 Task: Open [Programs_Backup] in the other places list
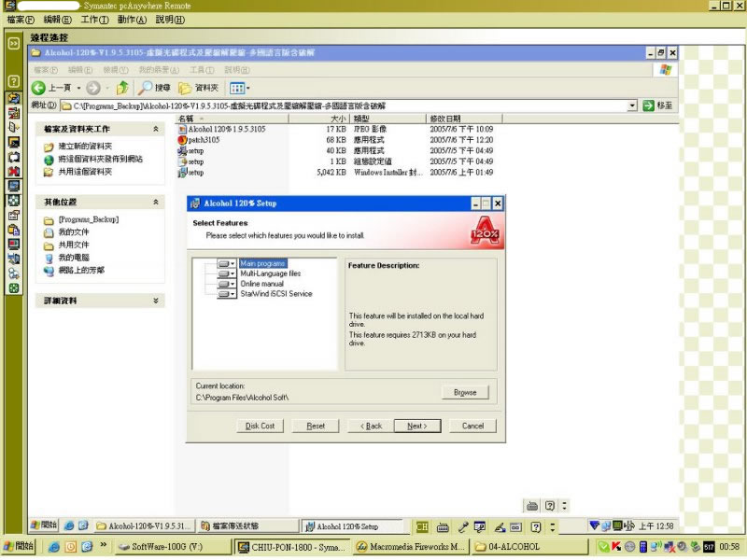[x=89, y=219]
